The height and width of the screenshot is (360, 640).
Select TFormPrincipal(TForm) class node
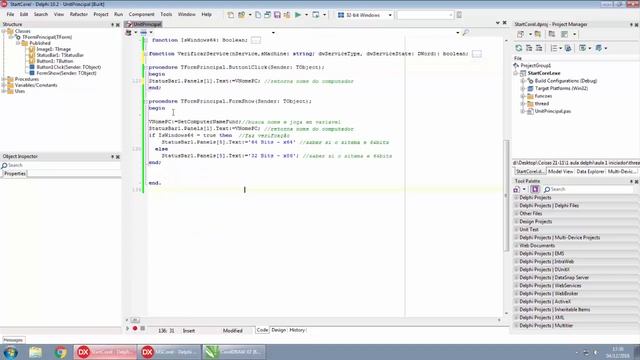point(47,37)
